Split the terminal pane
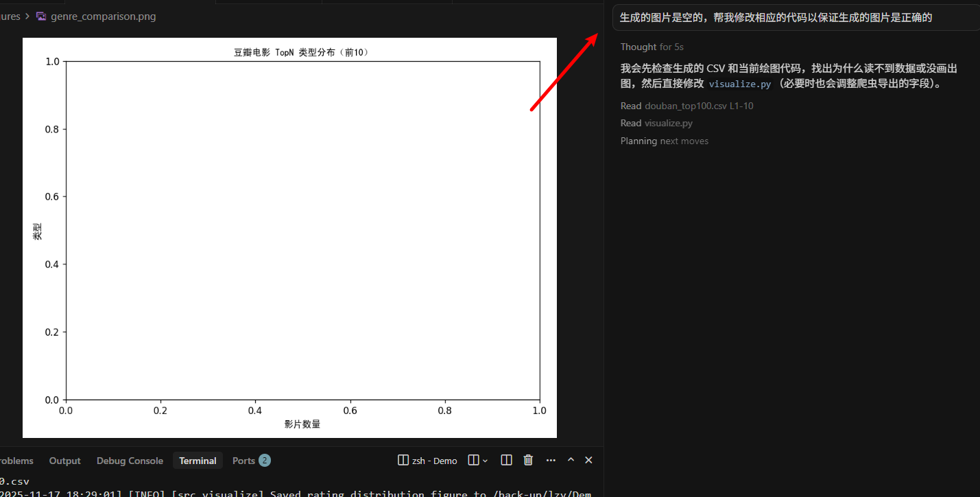The width and height of the screenshot is (980, 497). pyautogui.click(x=506, y=460)
